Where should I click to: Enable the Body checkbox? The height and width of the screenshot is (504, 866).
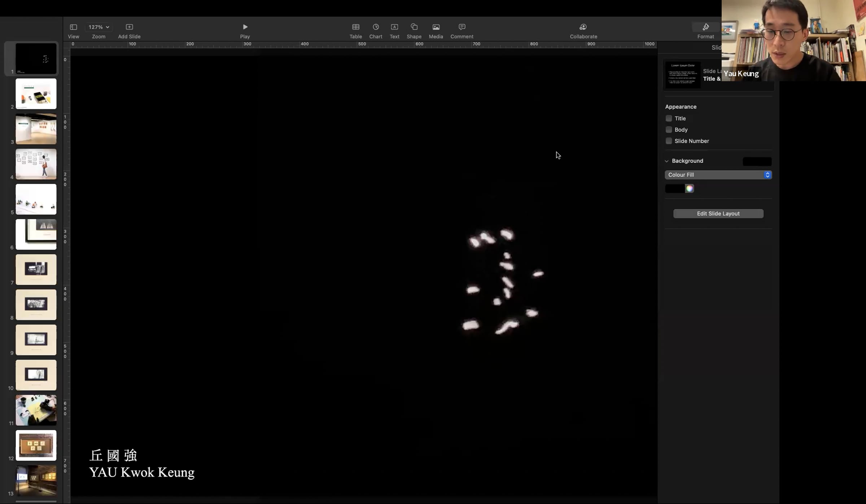click(669, 129)
